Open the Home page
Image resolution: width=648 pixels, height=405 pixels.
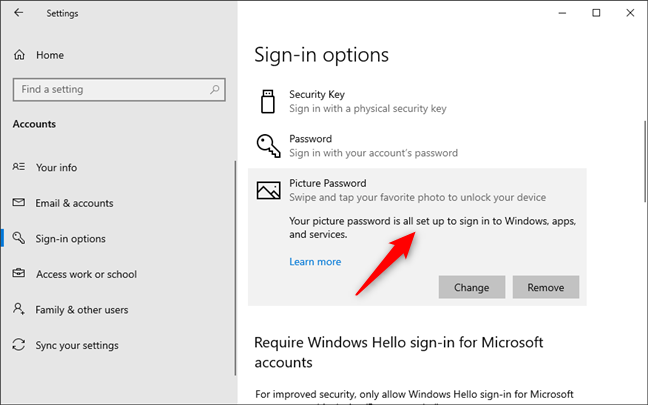click(x=50, y=55)
